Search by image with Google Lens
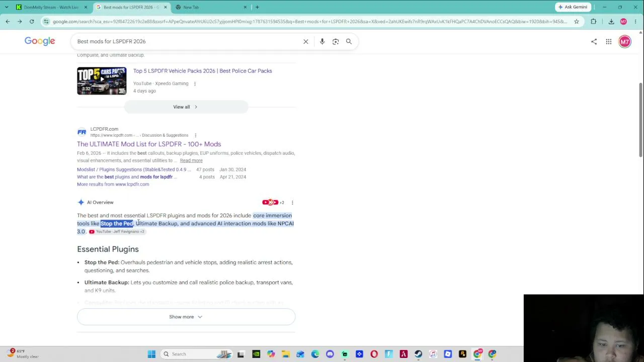 pos(336,42)
